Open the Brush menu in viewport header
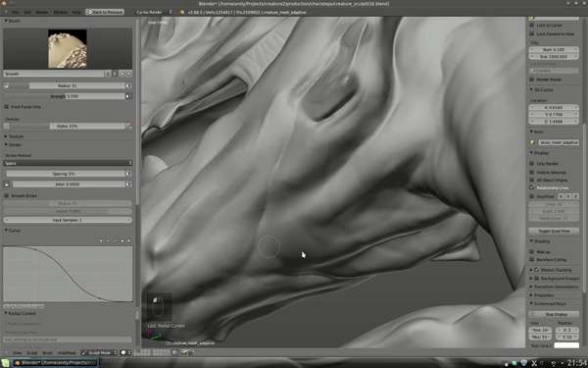This screenshot has height=368, width=588. (47, 353)
